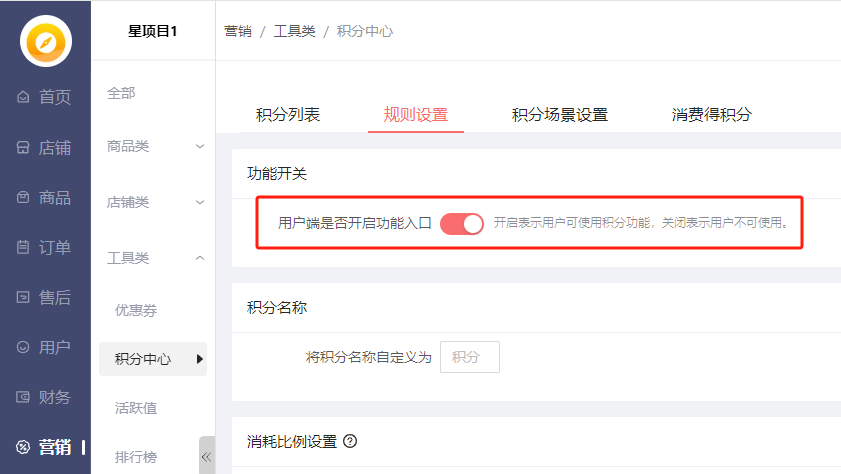
Task: Click 营销 in the breadcrumb
Action: (238, 31)
